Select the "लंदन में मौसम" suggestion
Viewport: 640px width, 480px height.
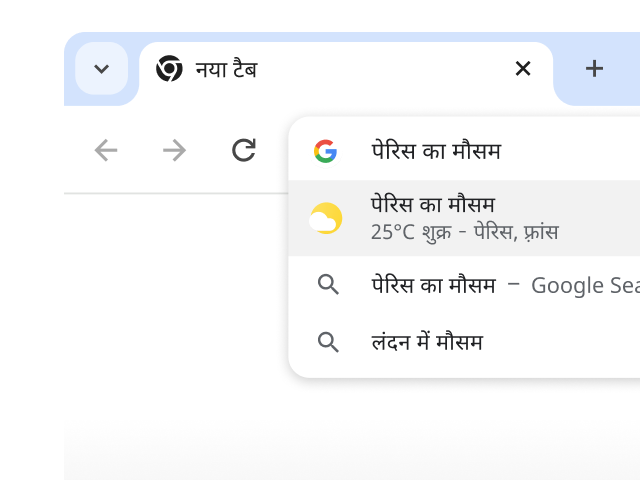tap(426, 342)
